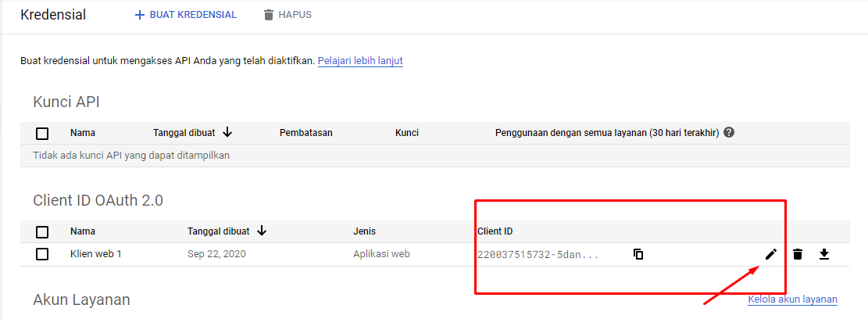Copy the Client ID with the copy icon
The height and width of the screenshot is (319, 868).
point(638,254)
